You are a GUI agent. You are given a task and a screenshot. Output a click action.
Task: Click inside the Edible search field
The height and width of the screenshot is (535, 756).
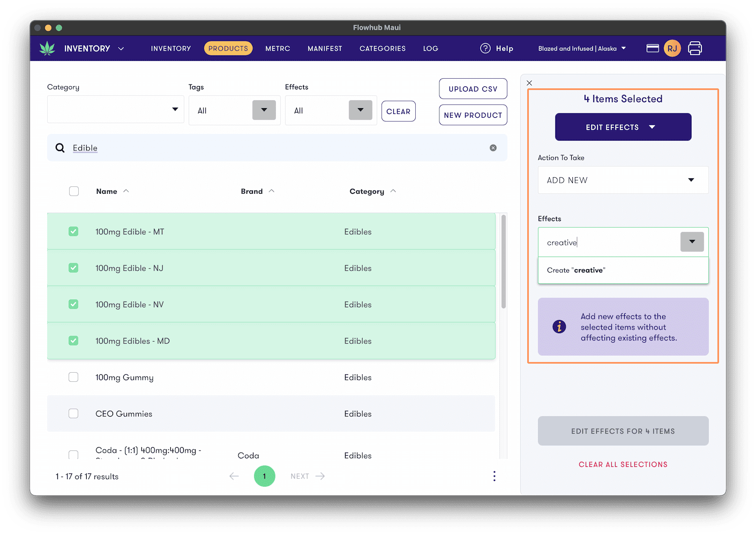[x=214, y=147]
